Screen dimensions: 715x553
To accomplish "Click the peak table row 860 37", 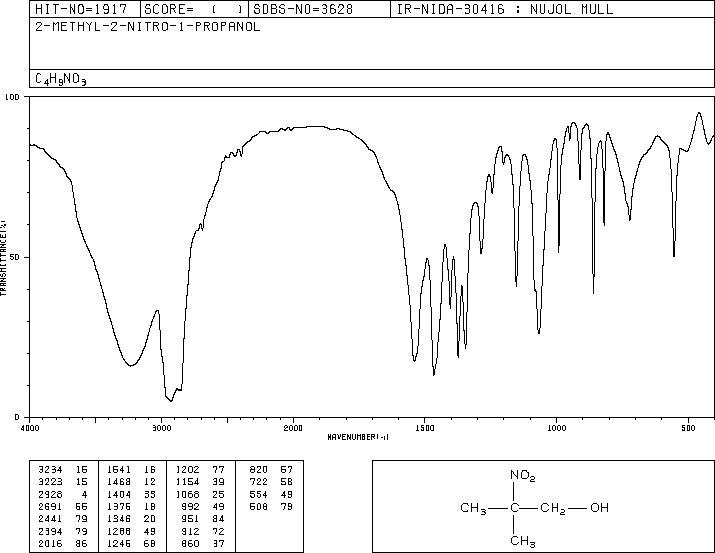I will click(203, 544).
